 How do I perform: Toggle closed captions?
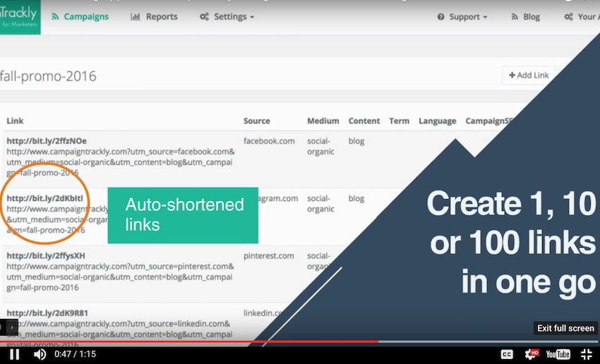point(507,354)
